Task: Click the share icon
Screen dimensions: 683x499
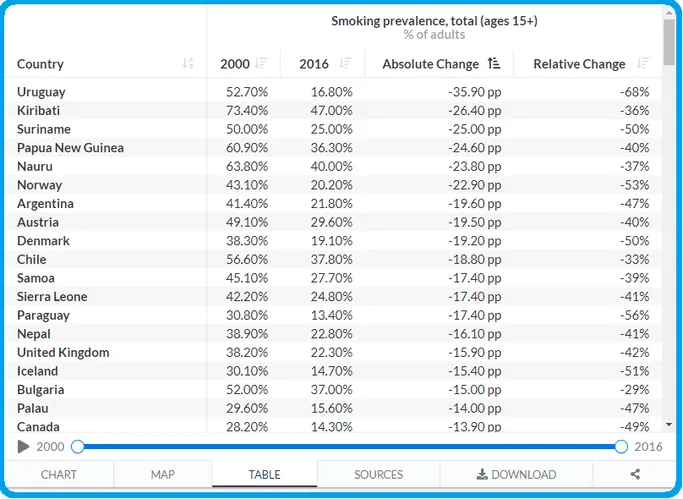Action: coord(635,474)
